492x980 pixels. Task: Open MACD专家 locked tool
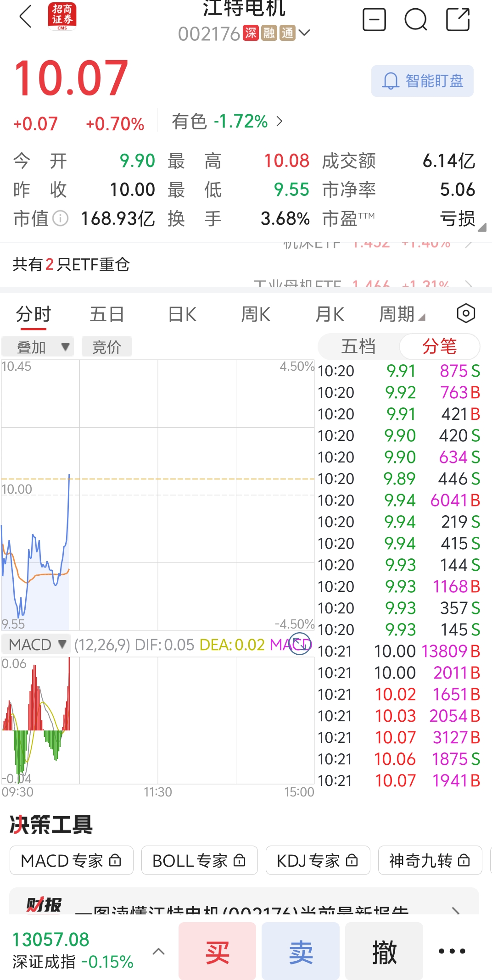click(72, 860)
